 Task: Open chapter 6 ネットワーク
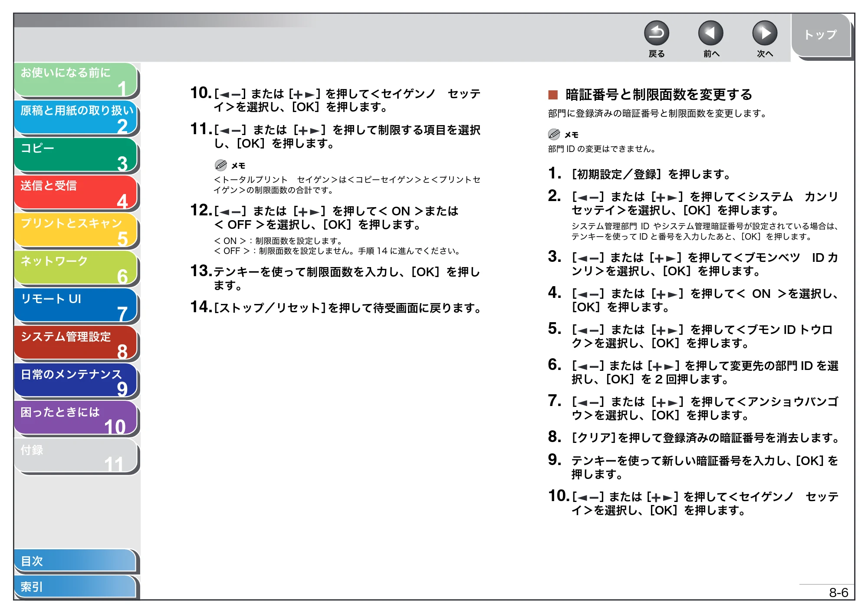(x=76, y=268)
